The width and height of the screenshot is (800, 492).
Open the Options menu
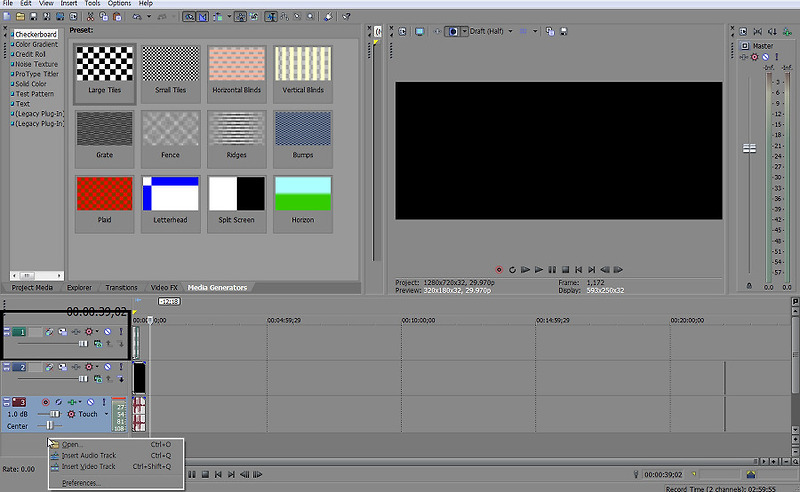(x=119, y=3)
